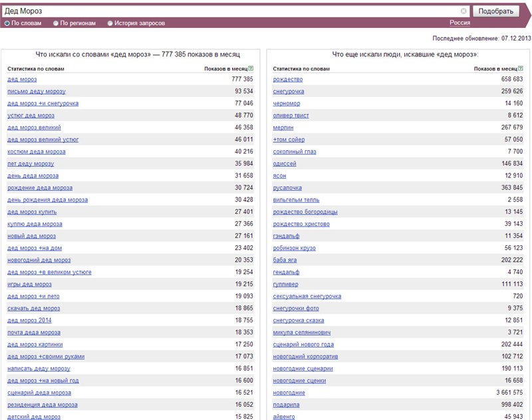Select the 'История запросов' radio button
Image resolution: width=532 pixels, height=420 pixels.
tap(110, 23)
